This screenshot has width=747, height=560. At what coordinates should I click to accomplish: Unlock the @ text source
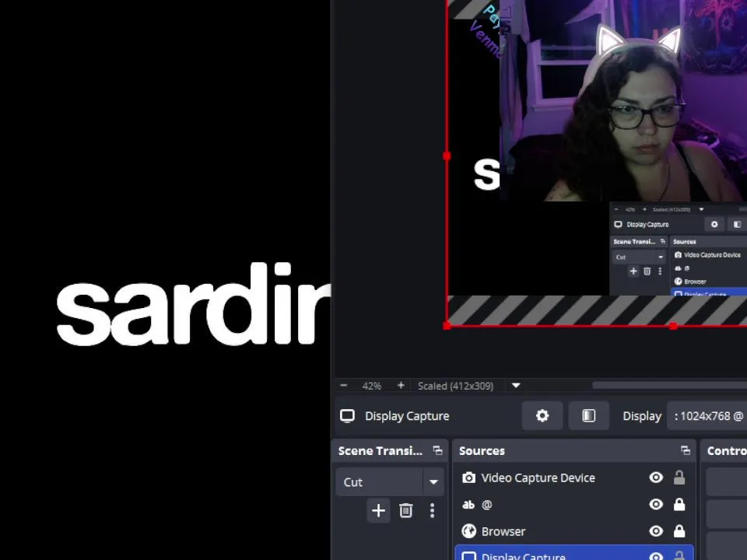point(679,504)
